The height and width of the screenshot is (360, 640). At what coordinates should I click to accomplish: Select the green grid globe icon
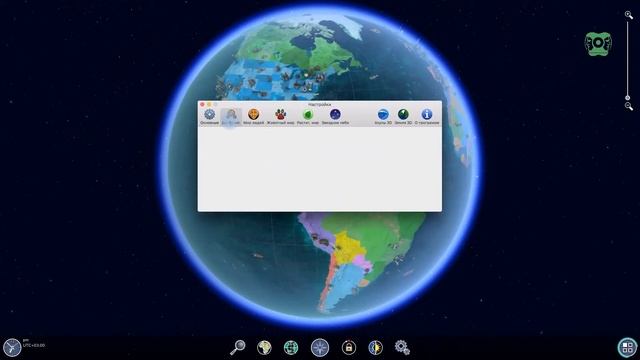tap(291, 347)
